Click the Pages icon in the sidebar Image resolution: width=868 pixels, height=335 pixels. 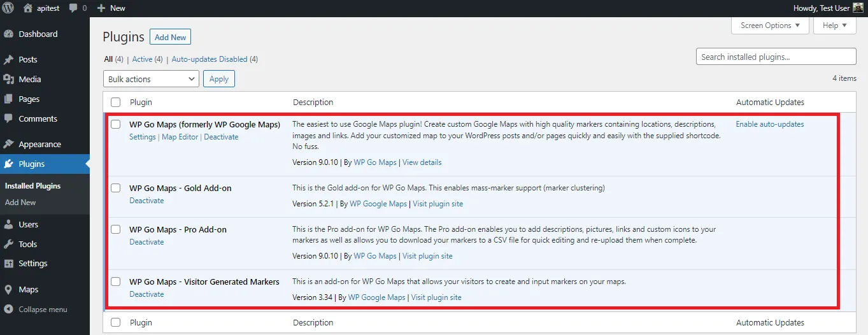tap(9, 99)
